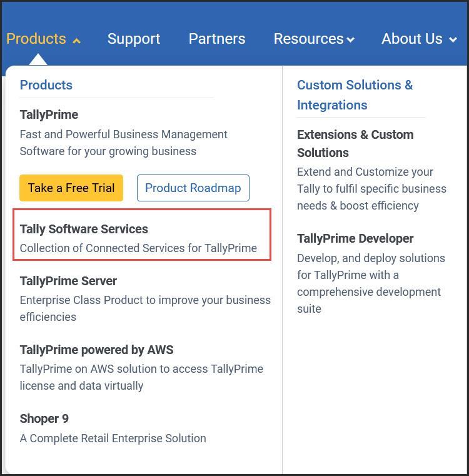Open the Product Roadmap button
Screen dimensions: 469x476
tap(193, 188)
